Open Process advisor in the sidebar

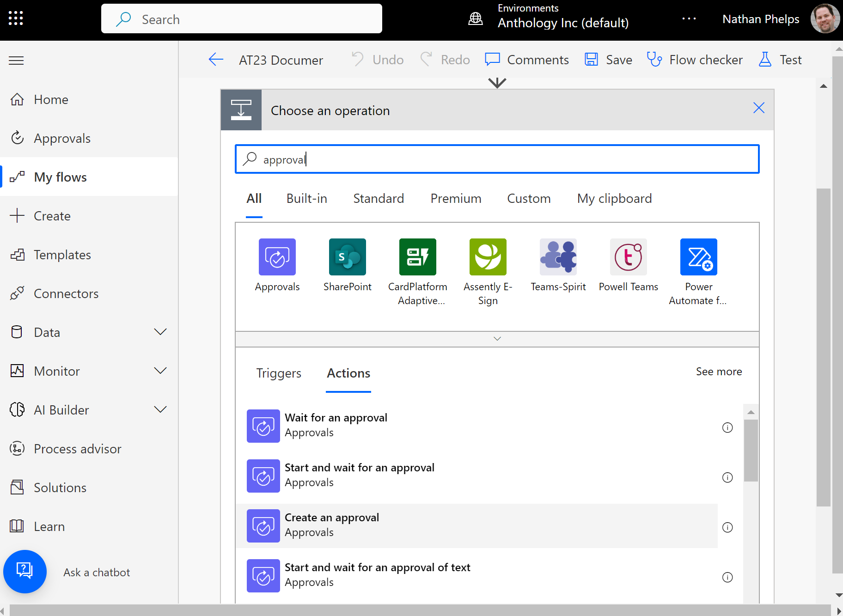tap(89, 449)
